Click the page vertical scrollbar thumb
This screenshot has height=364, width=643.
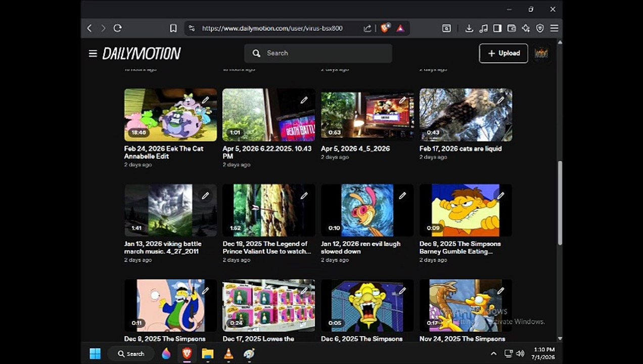(560, 203)
